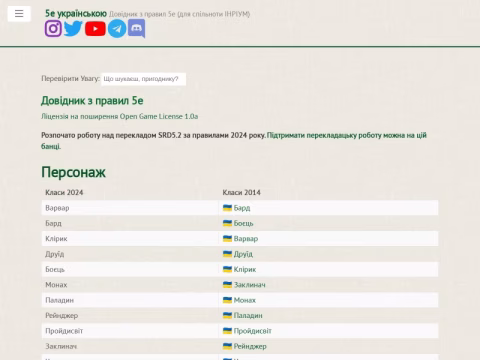Open Клірик in Класи 2014
This screenshot has height=360, width=480.
pyautogui.click(x=245, y=269)
